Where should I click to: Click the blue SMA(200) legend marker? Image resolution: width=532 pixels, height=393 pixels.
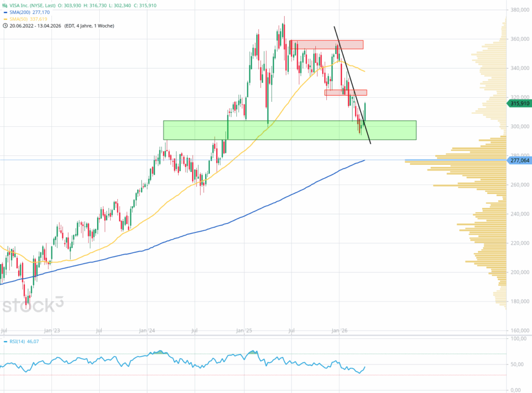click(x=5, y=12)
